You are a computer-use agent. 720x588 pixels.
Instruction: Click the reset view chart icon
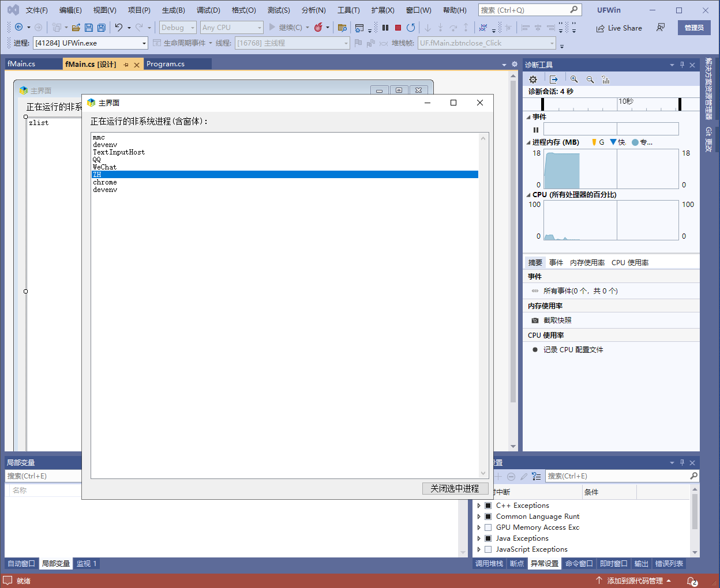pyautogui.click(x=606, y=80)
